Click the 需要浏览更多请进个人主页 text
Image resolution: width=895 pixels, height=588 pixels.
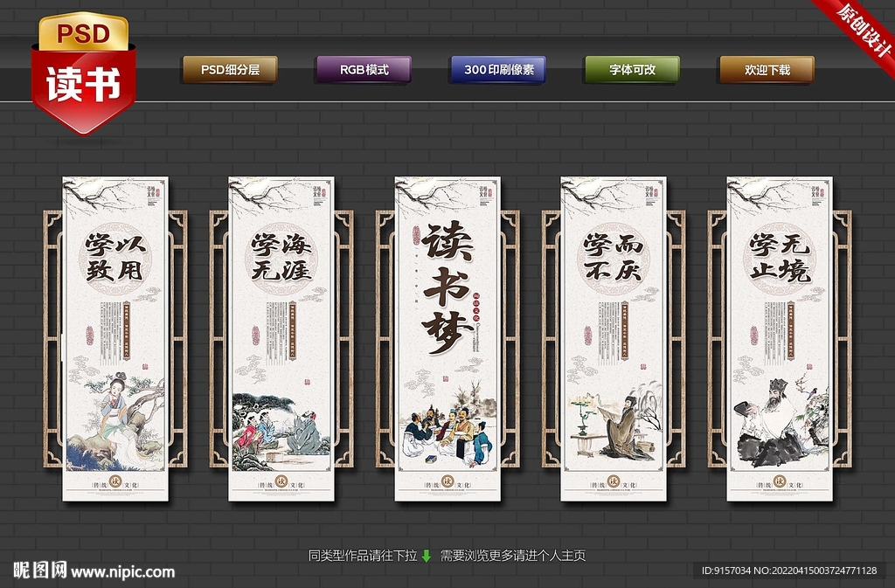coord(512,556)
